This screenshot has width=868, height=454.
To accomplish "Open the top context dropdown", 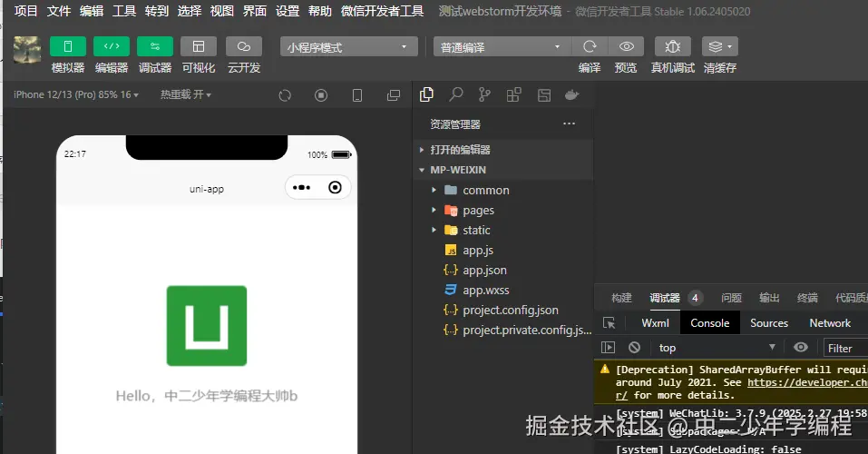I will tap(717, 348).
